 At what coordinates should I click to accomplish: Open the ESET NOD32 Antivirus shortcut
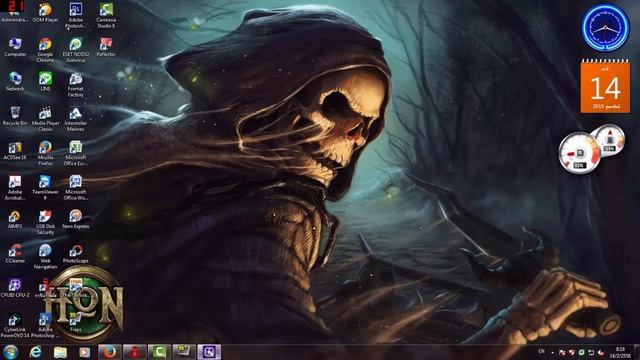point(76,50)
